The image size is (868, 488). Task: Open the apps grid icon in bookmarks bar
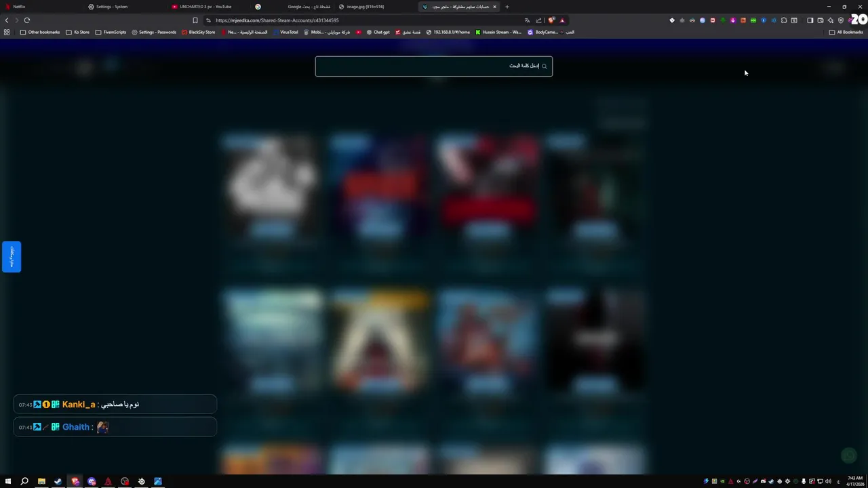pos(7,32)
